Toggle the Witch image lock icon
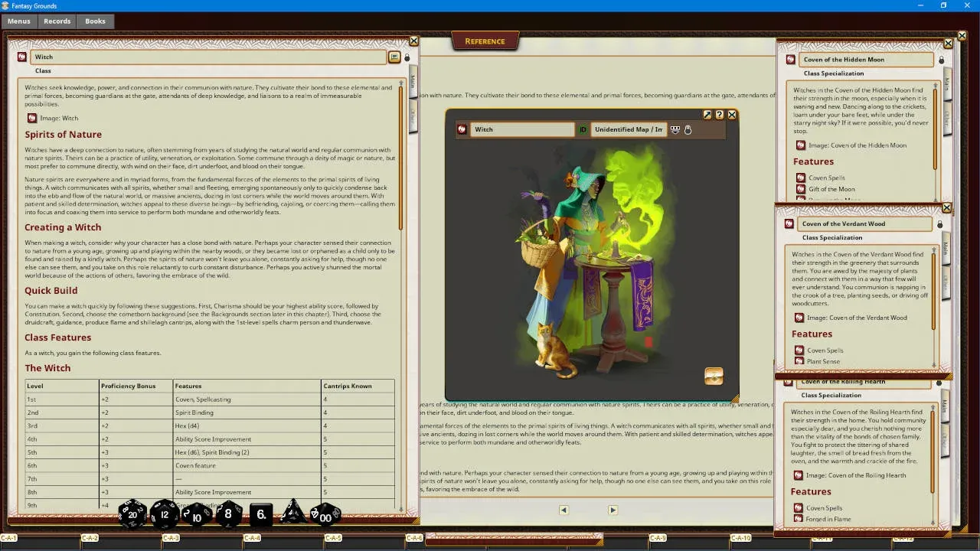 tap(688, 129)
